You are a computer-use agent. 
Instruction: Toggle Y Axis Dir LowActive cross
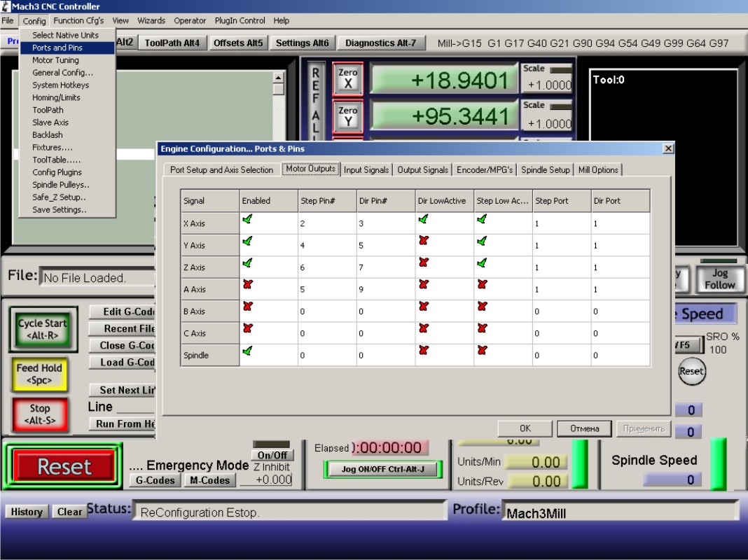click(x=422, y=241)
